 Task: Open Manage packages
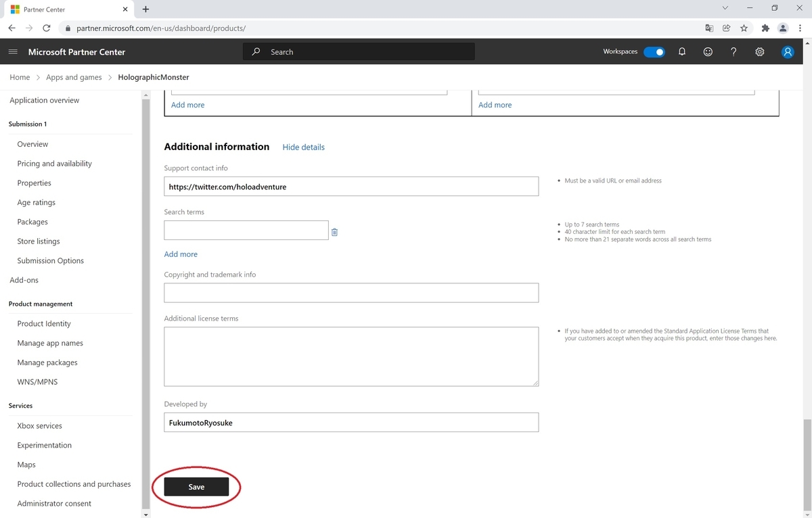47,362
